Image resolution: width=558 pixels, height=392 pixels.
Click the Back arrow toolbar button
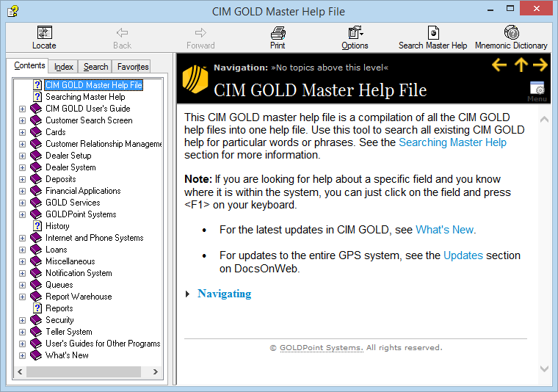122,33
